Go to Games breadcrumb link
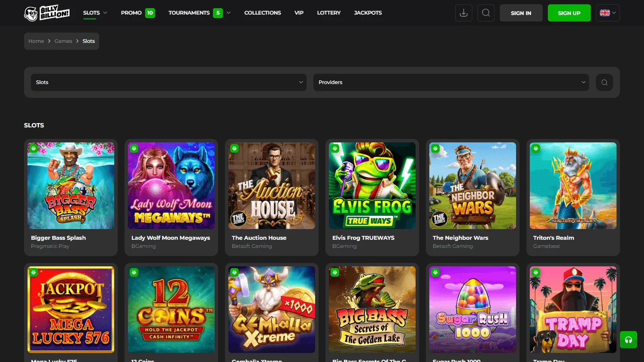The height and width of the screenshot is (362, 644). tap(63, 41)
